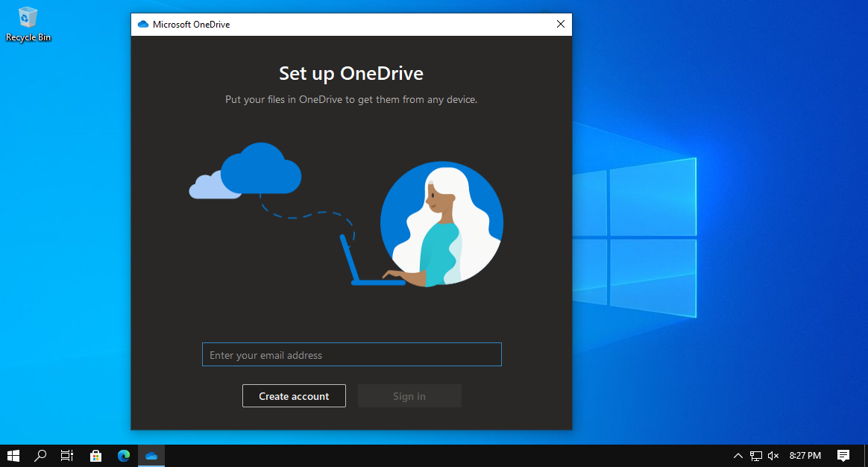Open the Windows Start menu

coord(13,455)
